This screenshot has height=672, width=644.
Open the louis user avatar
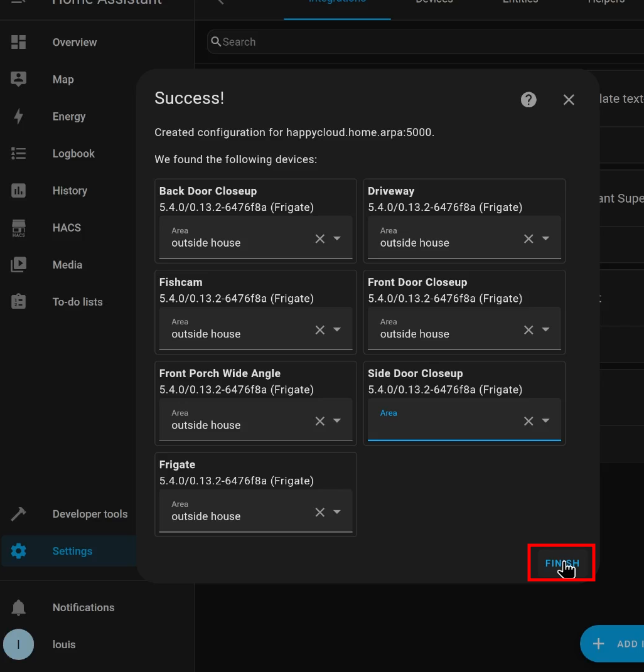(18, 644)
